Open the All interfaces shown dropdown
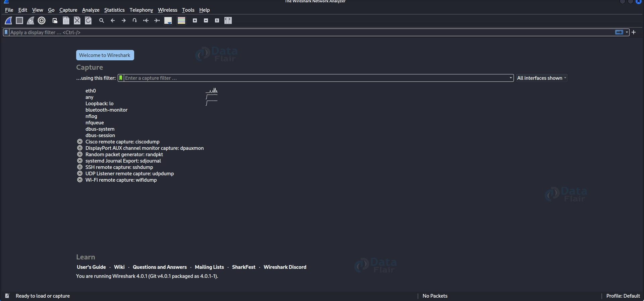 coord(542,78)
